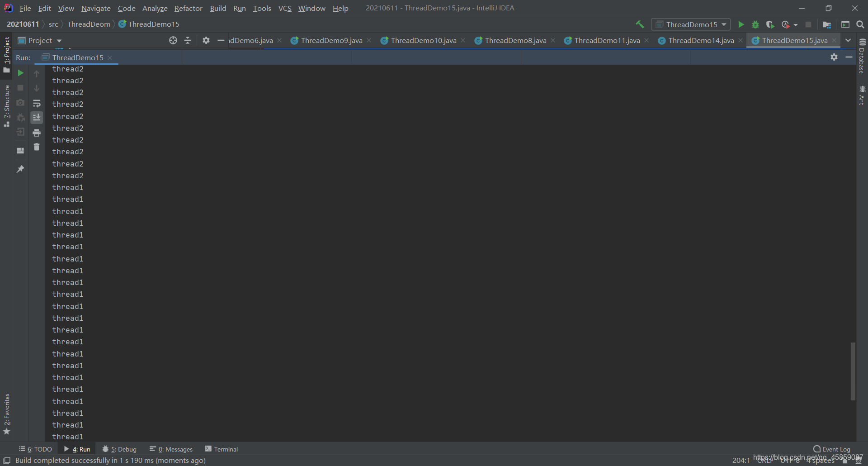This screenshot has height=466, width=868.
Task: Close the ThreadDemo15 run tab
Action: pos(110,57)
